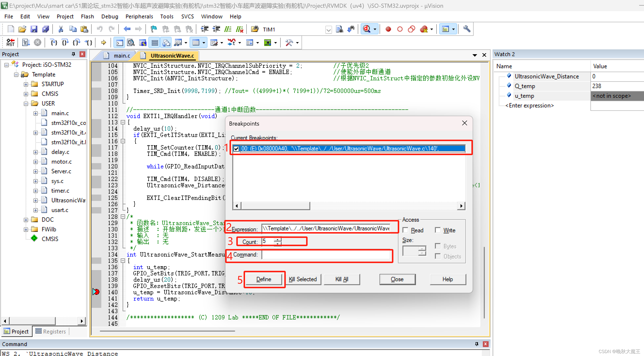Click the Save All disks icon

click(x=46, y=29)
